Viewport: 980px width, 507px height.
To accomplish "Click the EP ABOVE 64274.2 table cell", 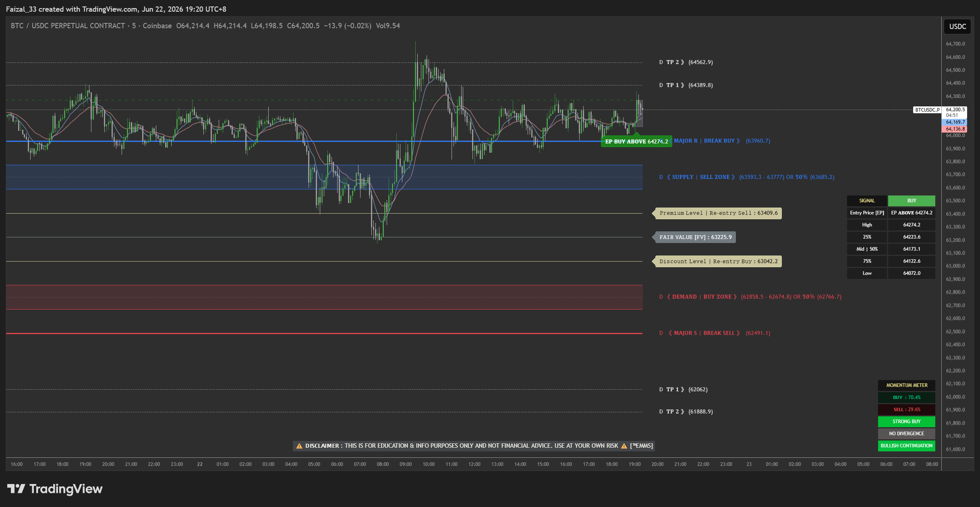I will pos(912,213).
